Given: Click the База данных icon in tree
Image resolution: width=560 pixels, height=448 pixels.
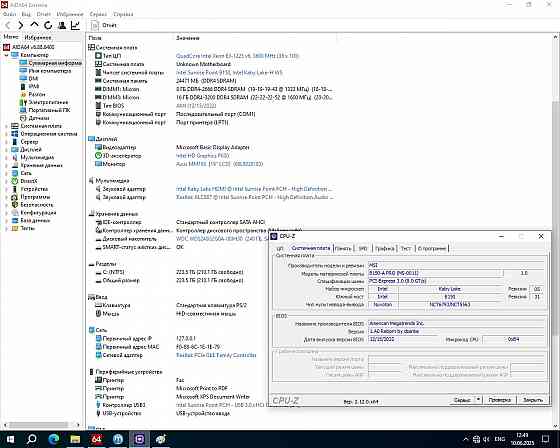Looking at the screenshot, I should pos(15,220).
